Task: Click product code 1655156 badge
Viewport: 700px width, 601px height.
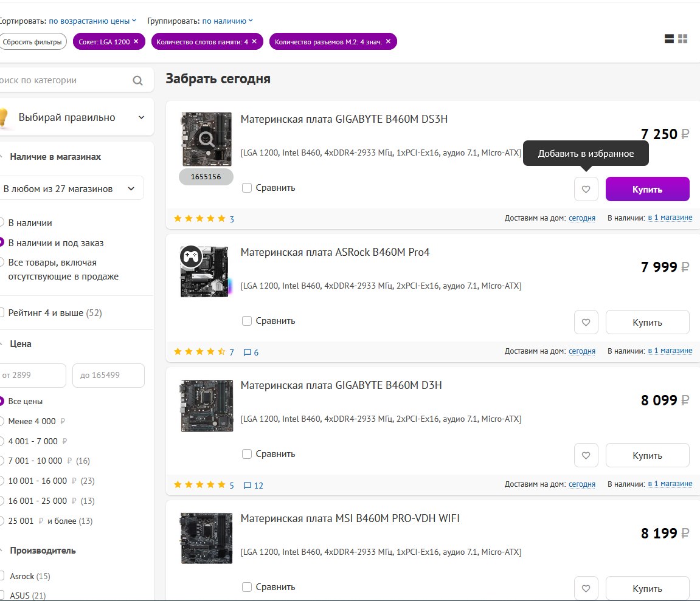Action: [x=206, y=177]
